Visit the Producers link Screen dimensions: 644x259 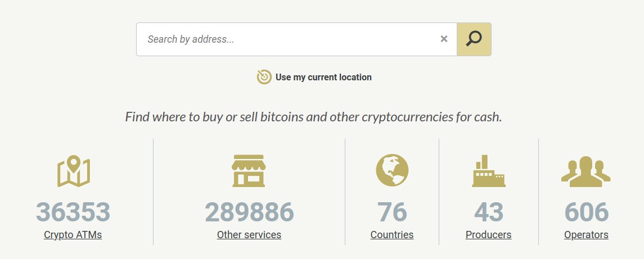[x=489, y=235]
